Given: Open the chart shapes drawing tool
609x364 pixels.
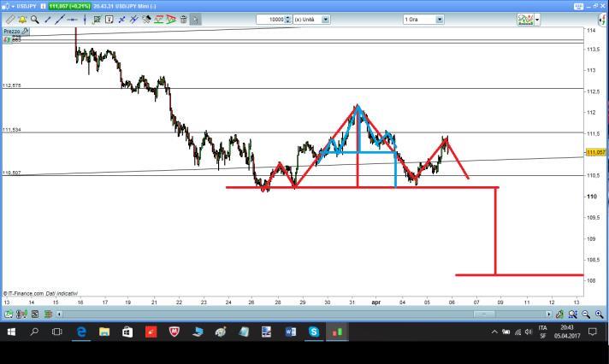Looking at the screenshot, I should tap(97, 20).
